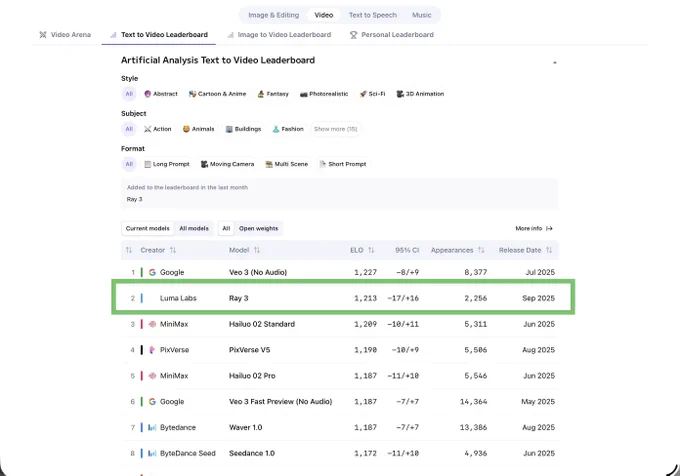Filter style by Photorealistic

(324, 94)
